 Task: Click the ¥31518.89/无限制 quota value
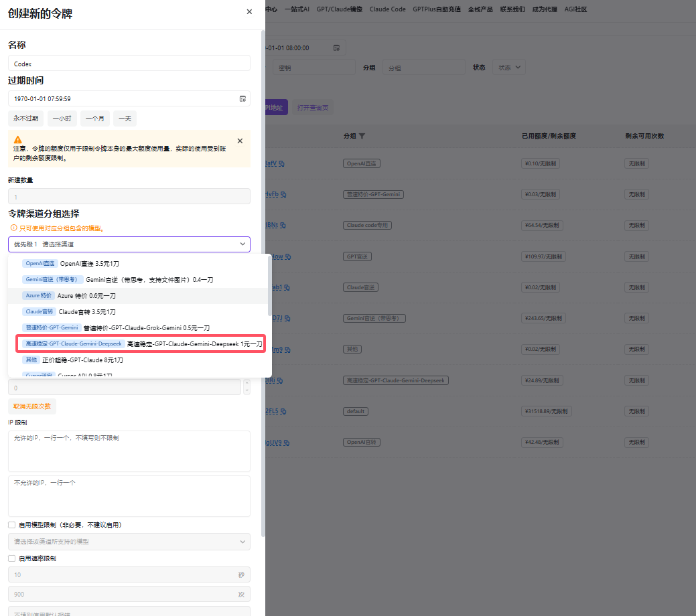[x=547, y=411]
